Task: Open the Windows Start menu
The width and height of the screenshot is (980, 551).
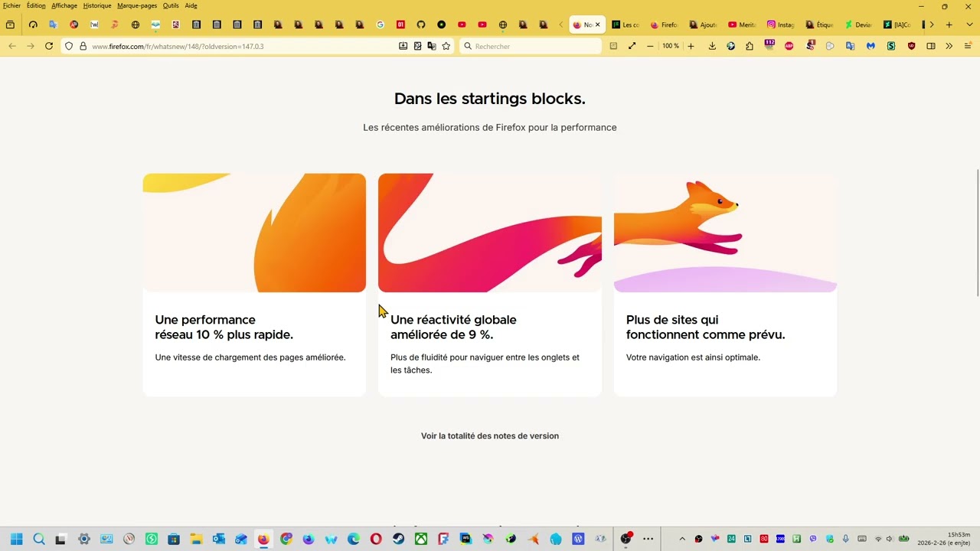Action: 16,539
